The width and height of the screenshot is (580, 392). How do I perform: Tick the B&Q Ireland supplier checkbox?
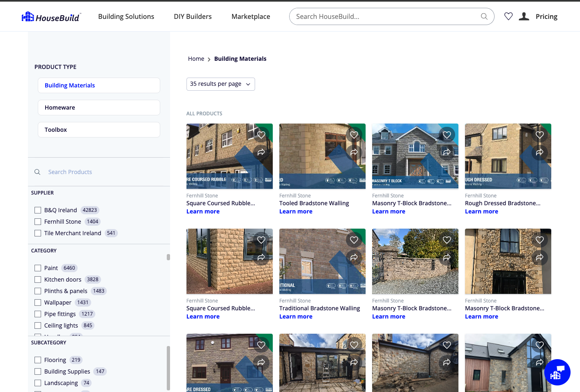pos(38,210)
